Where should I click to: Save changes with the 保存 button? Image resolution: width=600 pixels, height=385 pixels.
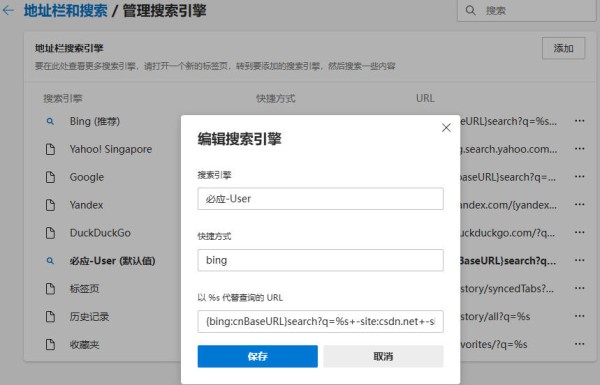[258, 356]
